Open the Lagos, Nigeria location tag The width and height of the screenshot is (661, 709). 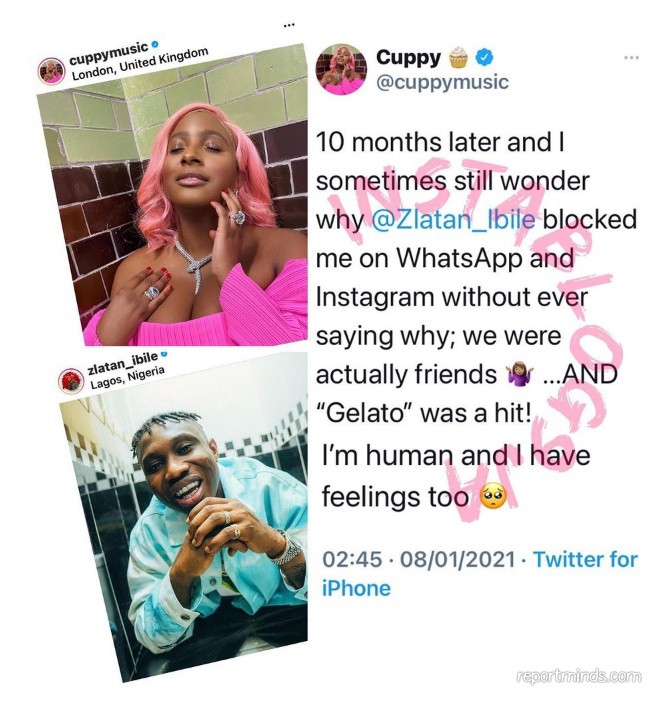127,378
